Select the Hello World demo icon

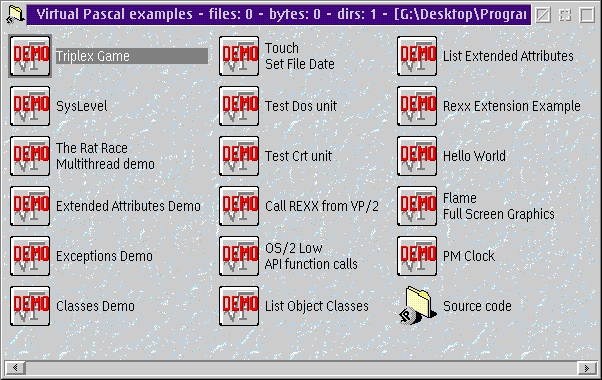[x=417, y=156]
